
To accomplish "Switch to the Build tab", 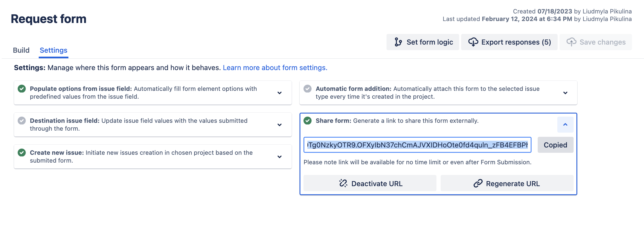I will click(21, 50).
